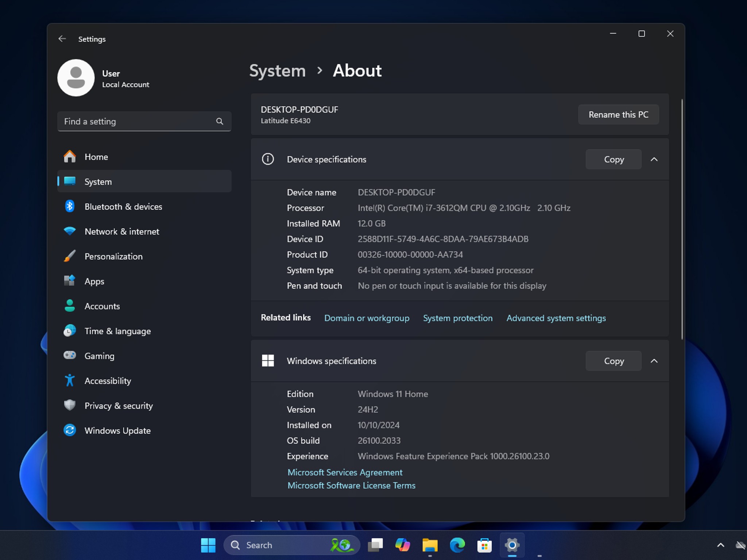The image size is (747, 560).
Task: Open Accounts settings
Action: [x=144, y=306]
